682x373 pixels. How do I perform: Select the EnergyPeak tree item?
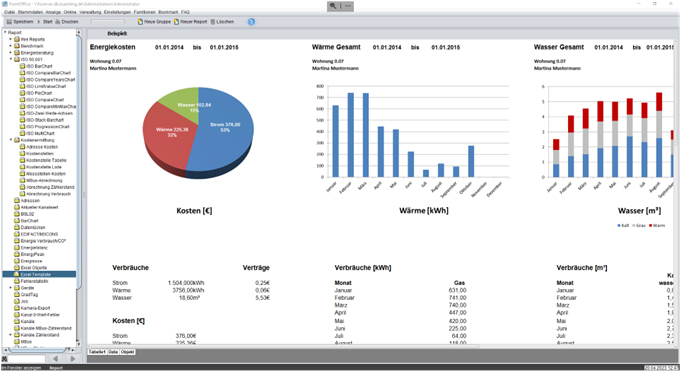point(29,254)
